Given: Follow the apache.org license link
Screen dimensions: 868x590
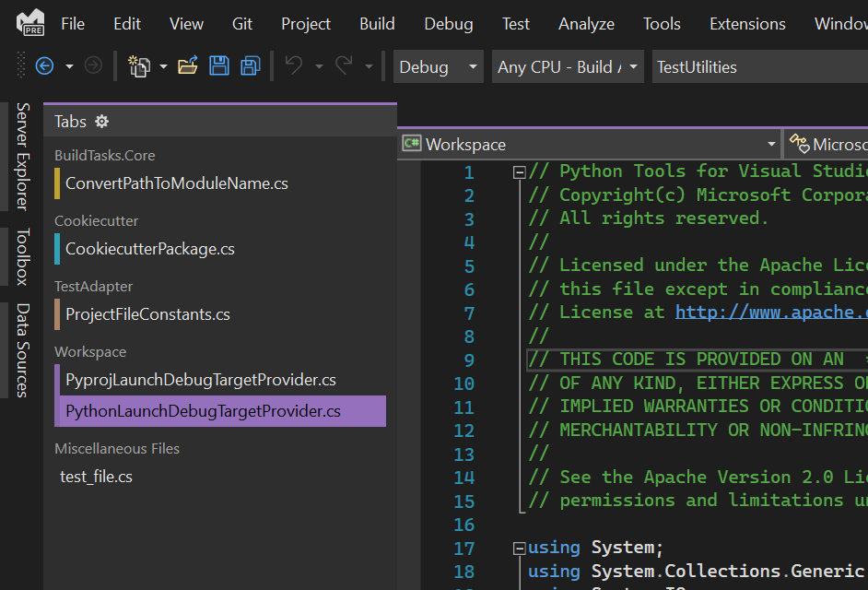Looking at the screenshot, I should click(x=770, y=313).
